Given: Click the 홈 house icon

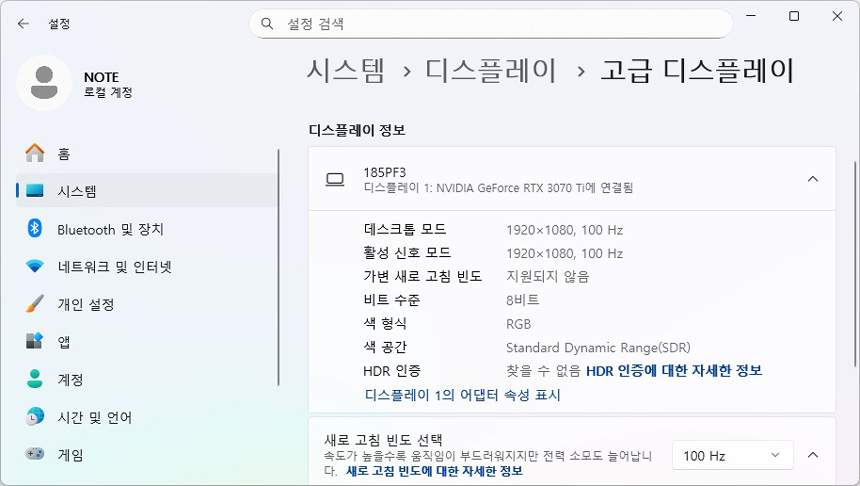Looking at the screenshot, I should tap(35, 154).
